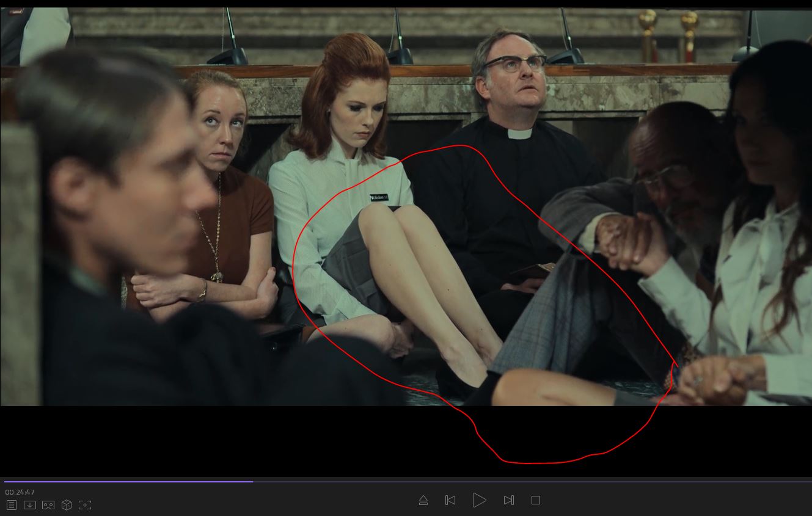
Task: Open the playlist panel icon
Action: (12, 505)
